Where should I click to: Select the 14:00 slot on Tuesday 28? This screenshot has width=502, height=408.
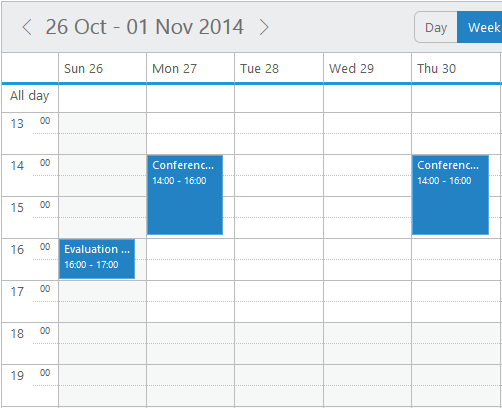[x=279, y=165]
